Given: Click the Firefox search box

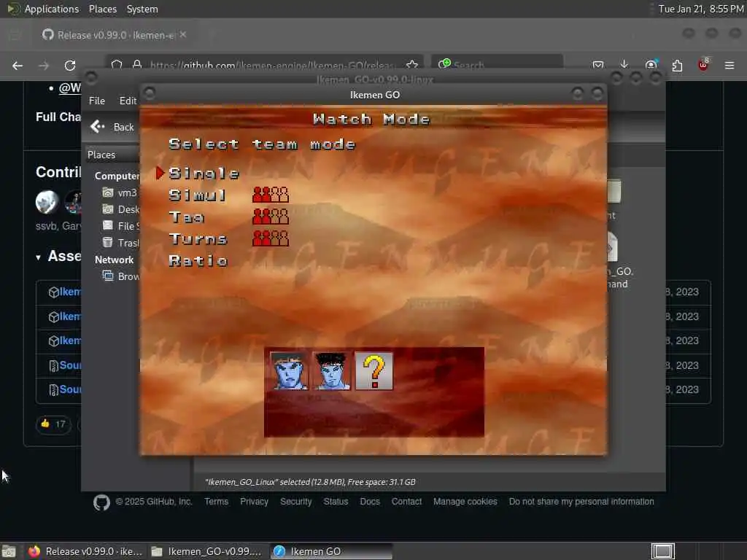Looking at the screenshot, I should pyautogui.click(x=498, y=64).
